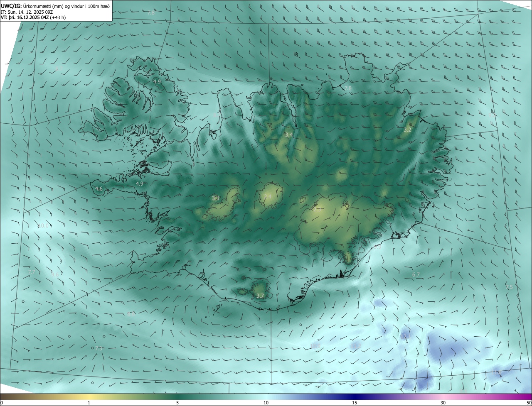Click the 7.3 value label in the southwest sea

click(x=99, y=348)
